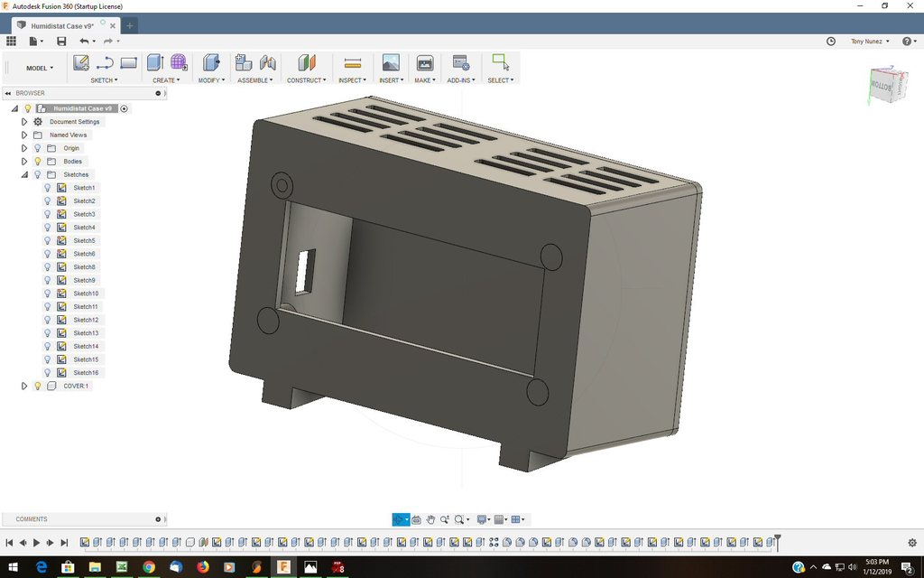The image size is (924, 578).
Task: Open the Display Settings dropdown
Action: pos(482,519)
